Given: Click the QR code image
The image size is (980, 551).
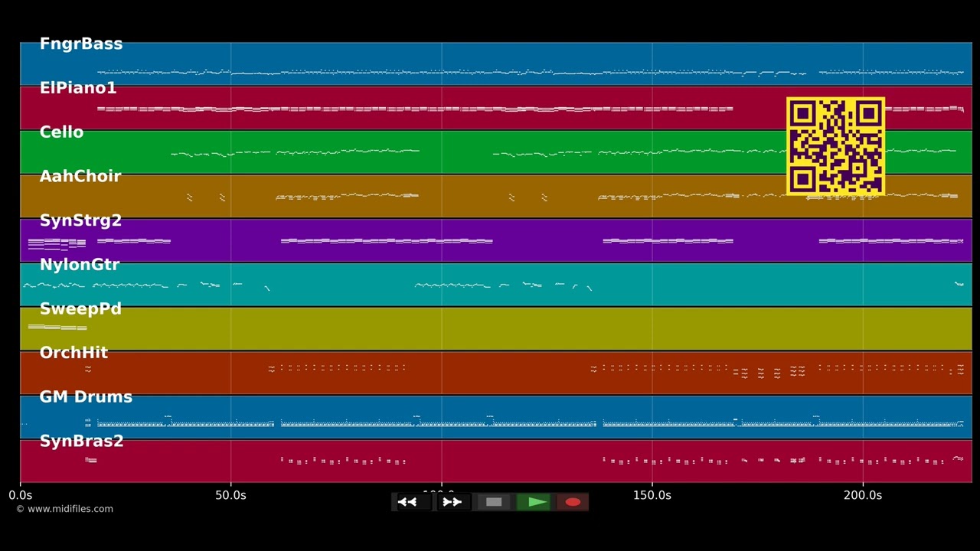Looking at the screenshot, I should [835, 145].
